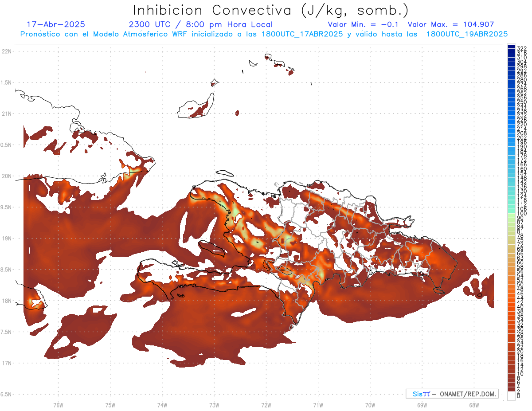The height and width of the screenshot is (411, 532).
Task: Click the '22N' latitude label
Action: (7, 51)
